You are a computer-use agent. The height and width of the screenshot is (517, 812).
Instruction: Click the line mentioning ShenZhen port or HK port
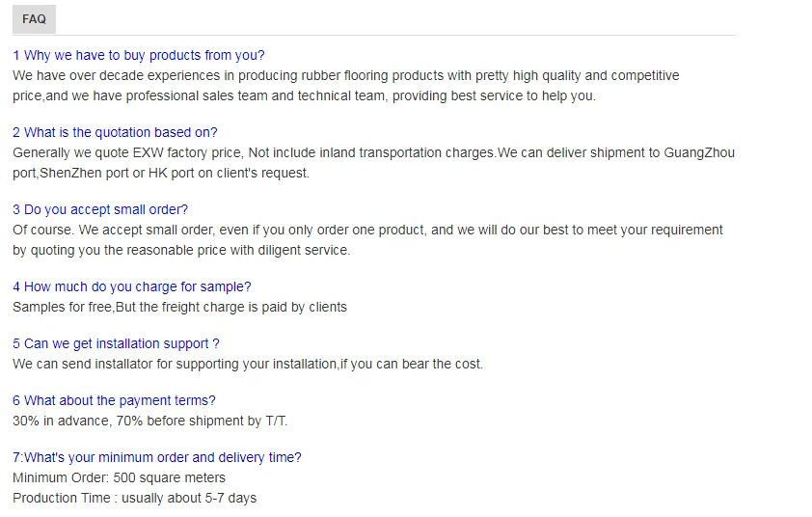[x=161, y=173]
